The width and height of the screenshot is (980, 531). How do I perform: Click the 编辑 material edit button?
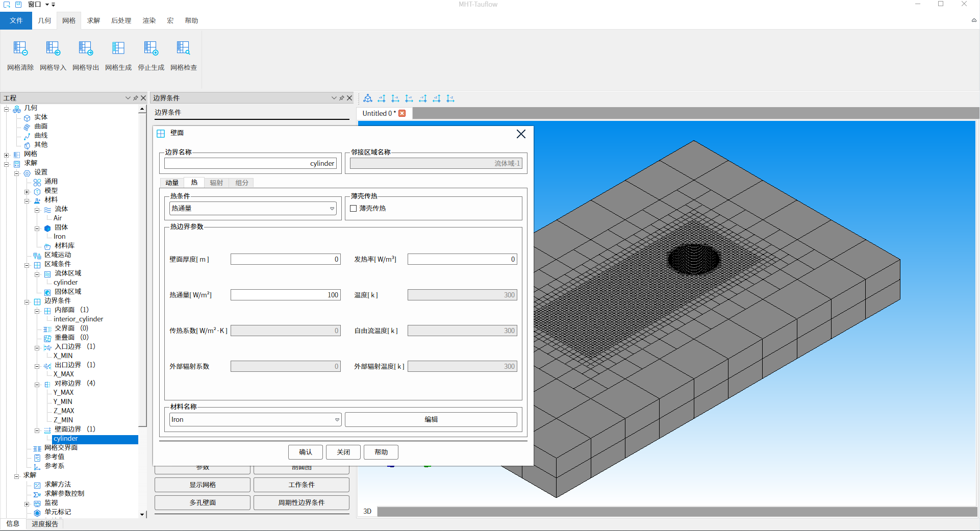click(431, 420)
